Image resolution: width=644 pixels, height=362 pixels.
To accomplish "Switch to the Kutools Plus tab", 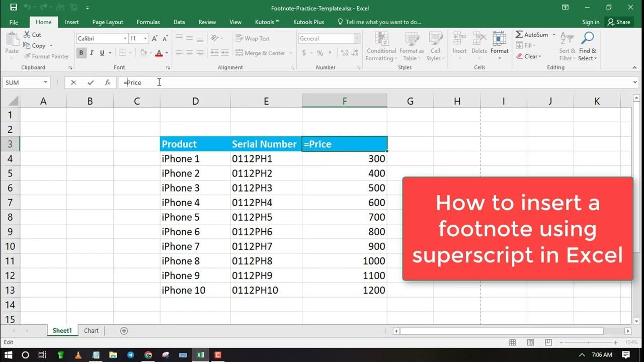I will (x=309, y=22).
